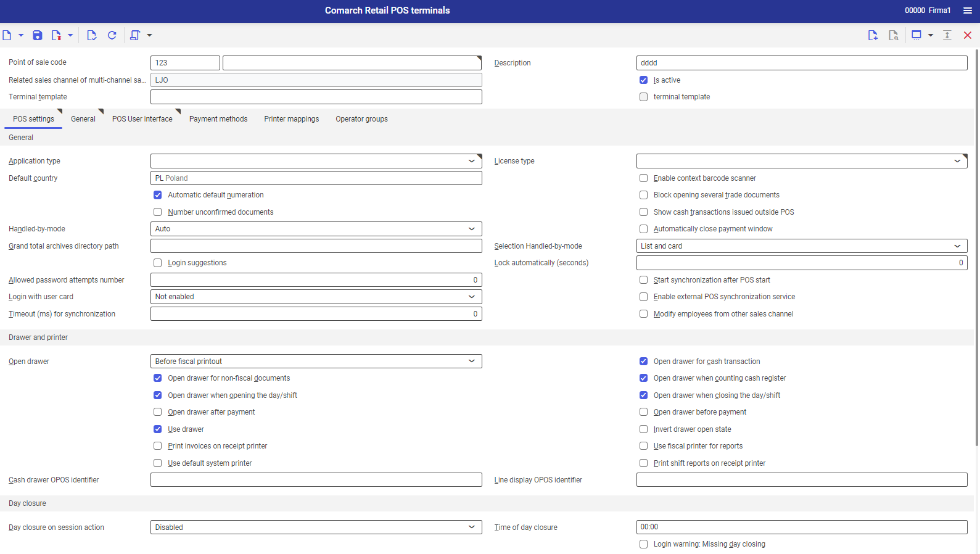The height and width of the screenshot is (554, 980).
Task: Uncheck Automatic default numeration
Action: 158,195
